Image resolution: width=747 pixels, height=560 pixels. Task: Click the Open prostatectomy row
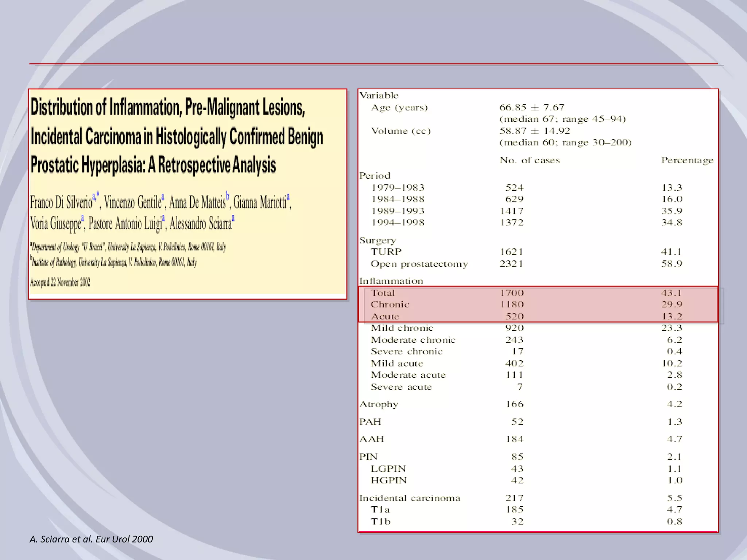[419, 264]
